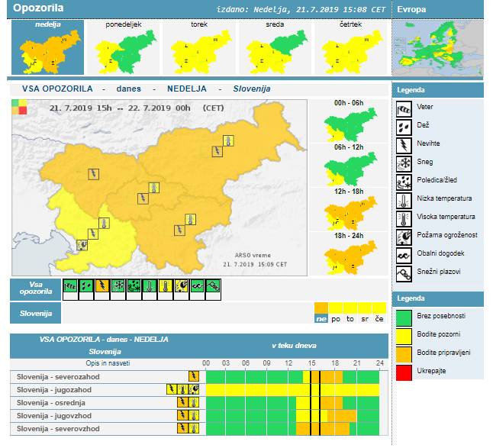Select the sreda day map

tap(273, 47)
